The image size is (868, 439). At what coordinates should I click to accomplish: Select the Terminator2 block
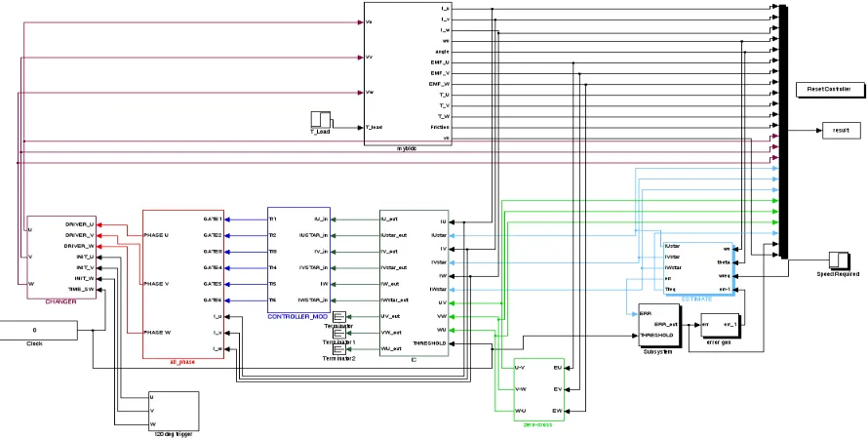[x=338, y=349]
